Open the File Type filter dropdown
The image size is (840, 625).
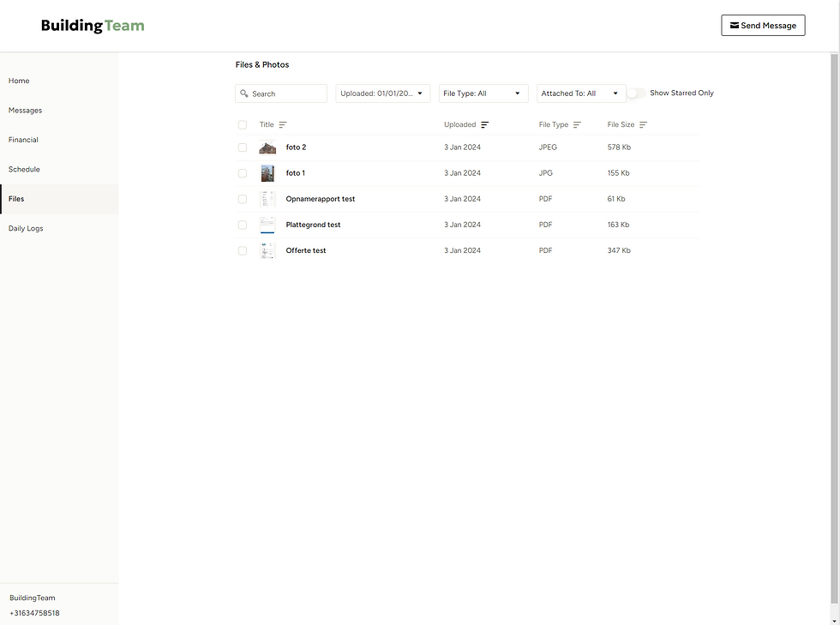[483, 93]
